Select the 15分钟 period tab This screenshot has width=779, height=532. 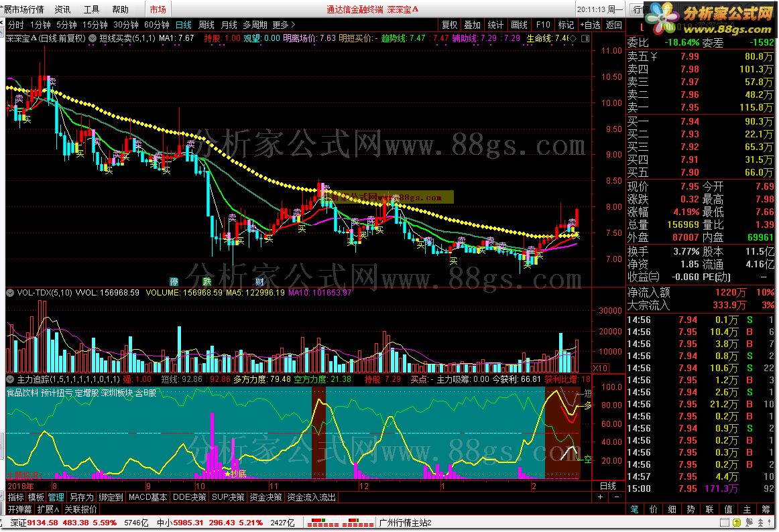(x=95, y=25)
